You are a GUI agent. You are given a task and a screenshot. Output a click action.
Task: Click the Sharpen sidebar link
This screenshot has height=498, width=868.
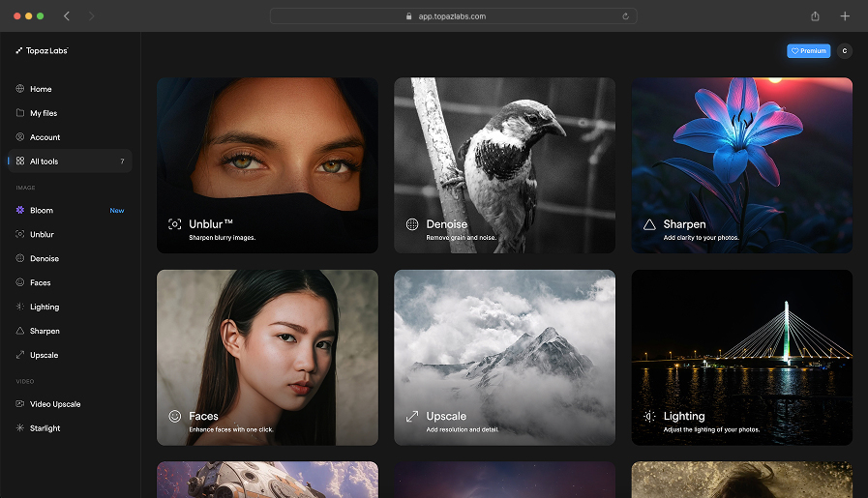pos(70,331)
